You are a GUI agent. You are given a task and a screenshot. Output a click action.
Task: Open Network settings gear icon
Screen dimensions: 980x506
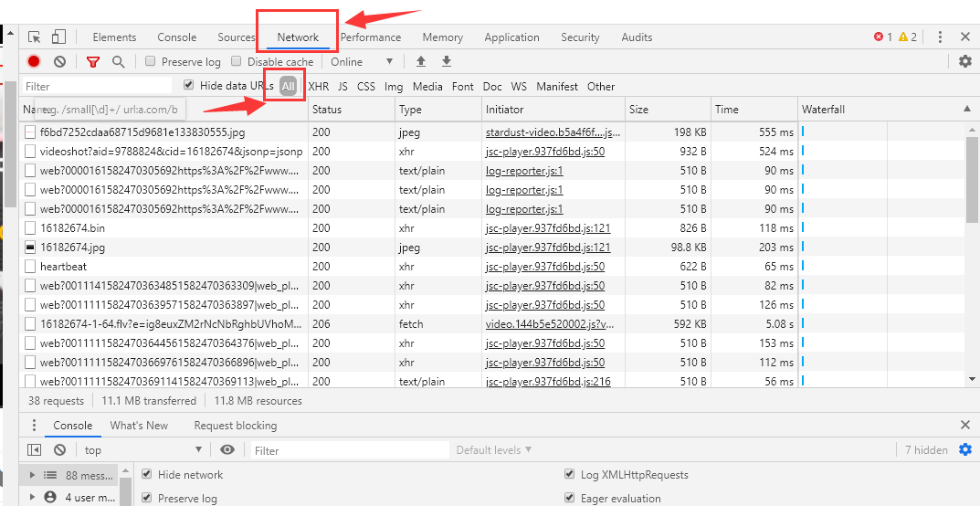coord(965,61)
